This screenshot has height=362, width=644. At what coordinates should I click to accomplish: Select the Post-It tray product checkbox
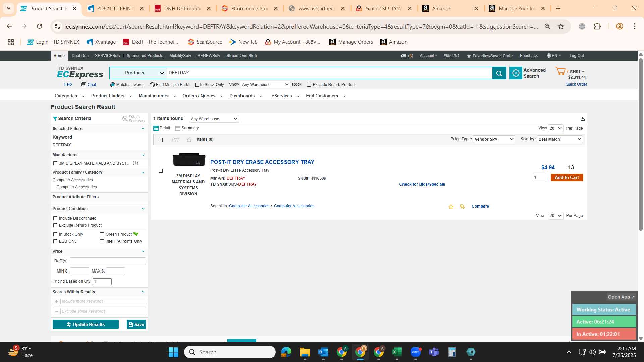pos(161,171)
